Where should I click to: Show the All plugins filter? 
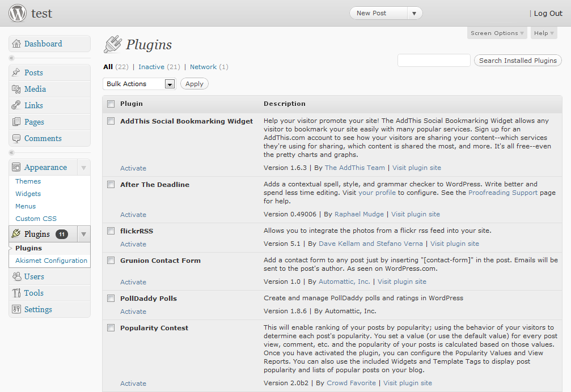point(108,67)
